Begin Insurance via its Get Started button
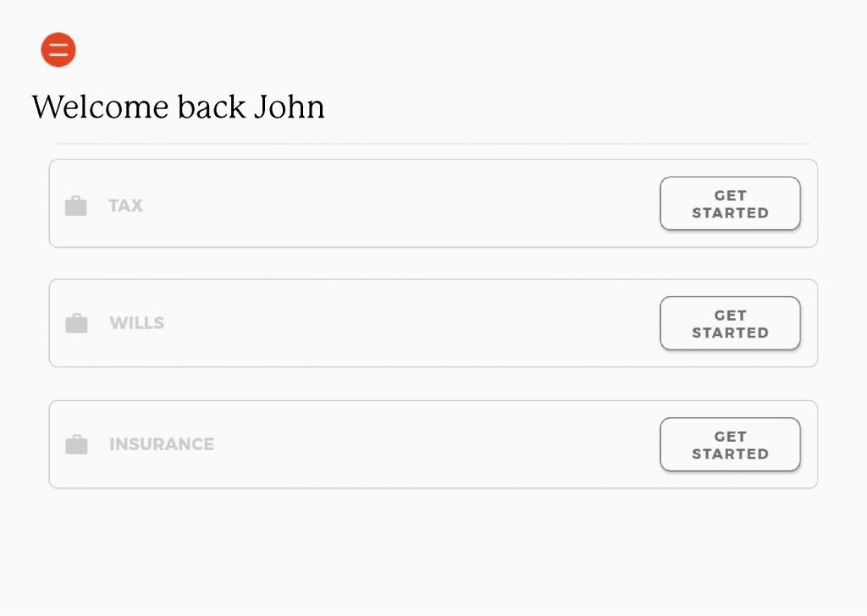867x616 pixels. (x=730, y=445)
